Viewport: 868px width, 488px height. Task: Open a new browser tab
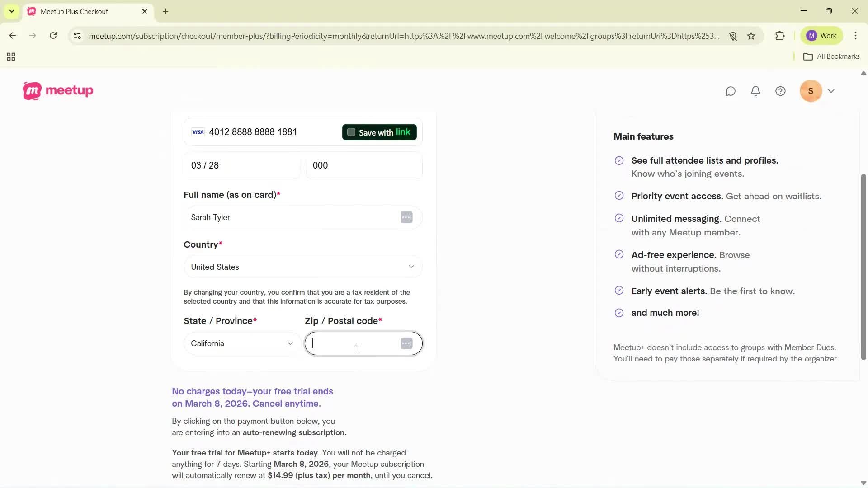[165, 11]
